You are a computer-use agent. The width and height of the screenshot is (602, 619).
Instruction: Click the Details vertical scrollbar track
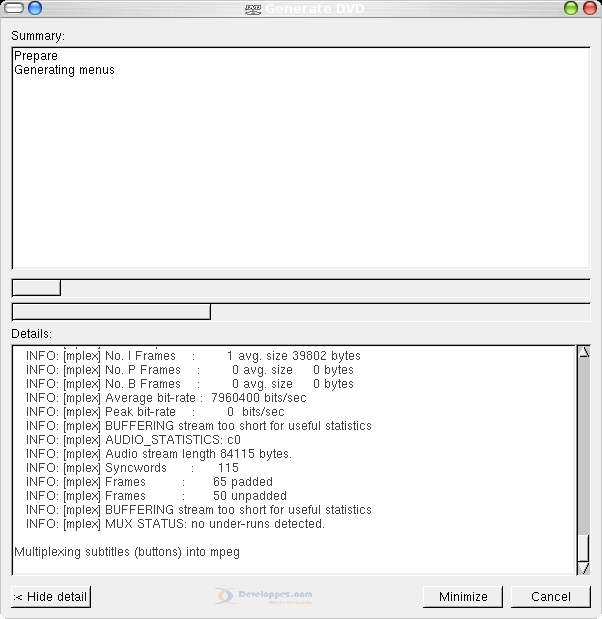[x=583, y=450]
